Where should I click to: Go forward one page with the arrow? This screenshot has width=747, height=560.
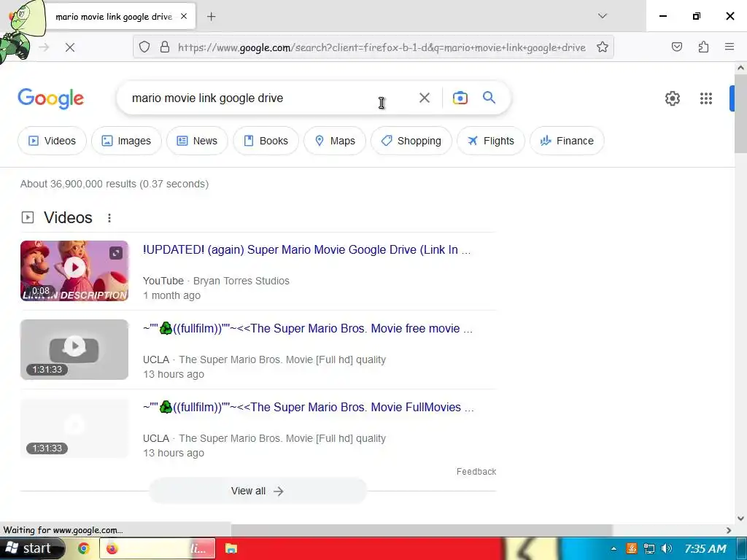point(44,47)
